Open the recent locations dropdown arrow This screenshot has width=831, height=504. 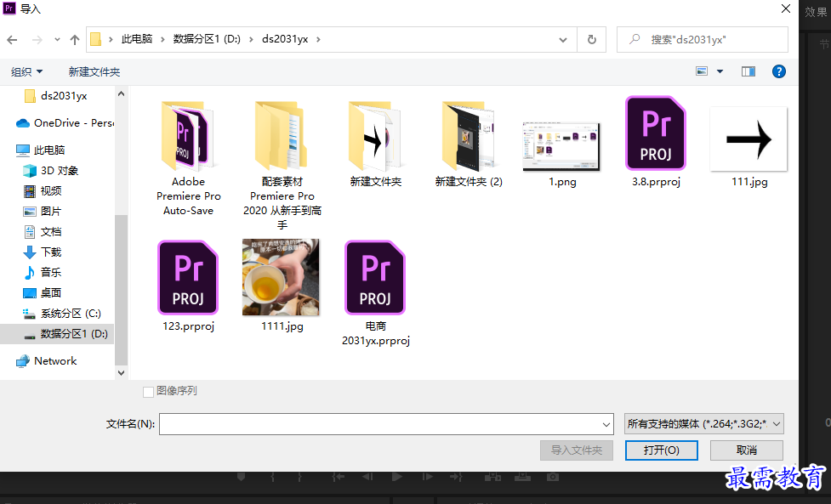(57, 40)
